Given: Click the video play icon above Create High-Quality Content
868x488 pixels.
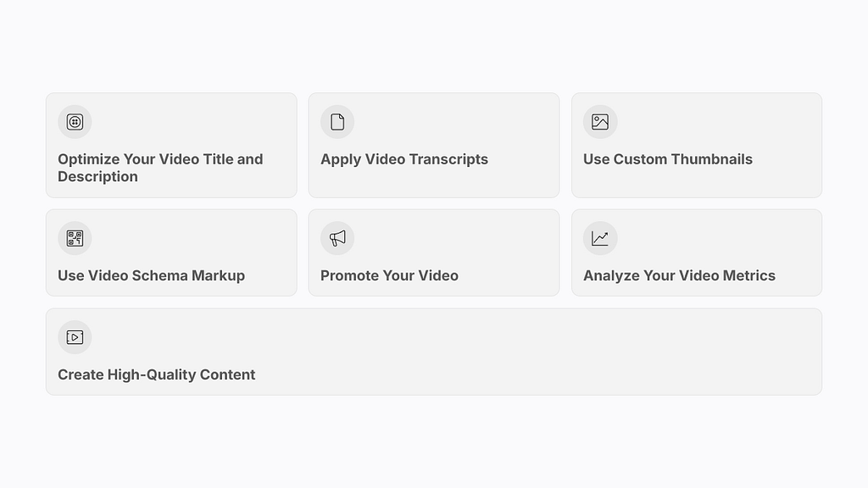Looking at the screenshot, I should (x=75, y=337).
